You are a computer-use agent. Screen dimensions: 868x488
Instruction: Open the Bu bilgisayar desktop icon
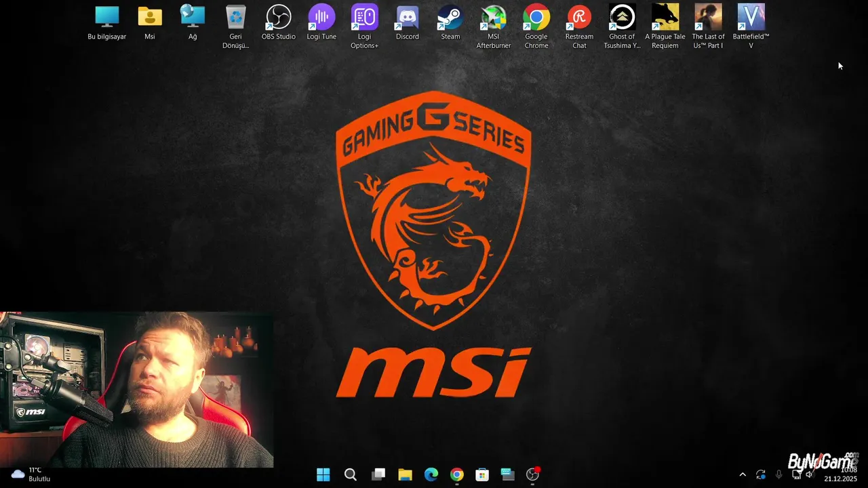pos(106,24)
